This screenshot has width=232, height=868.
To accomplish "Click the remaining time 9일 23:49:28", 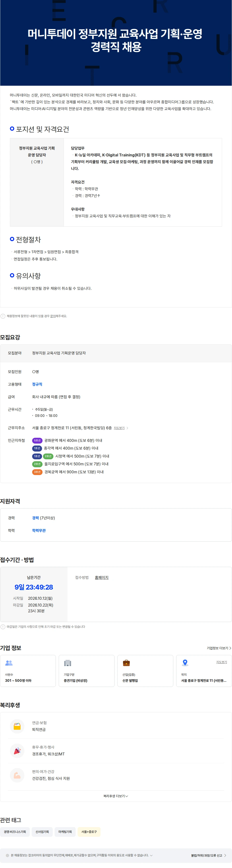I will pos(34,587).
